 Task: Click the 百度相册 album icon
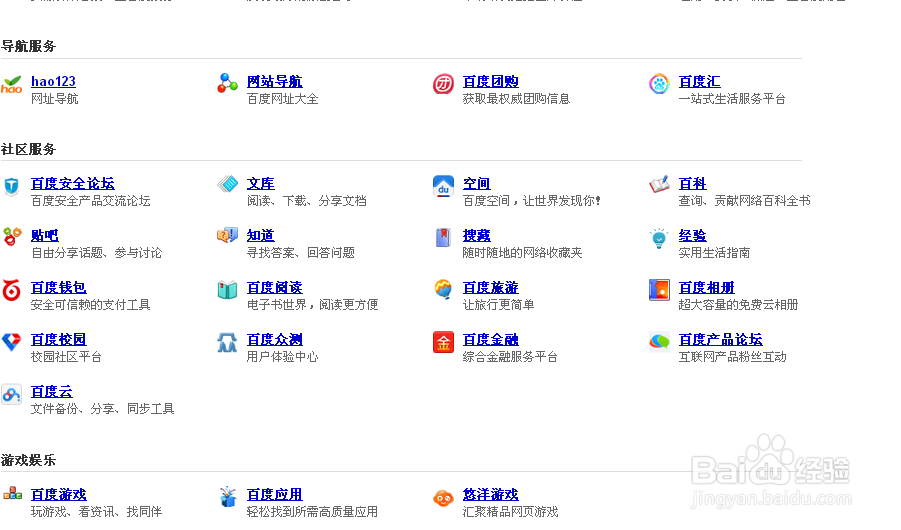tap(659, 290)
